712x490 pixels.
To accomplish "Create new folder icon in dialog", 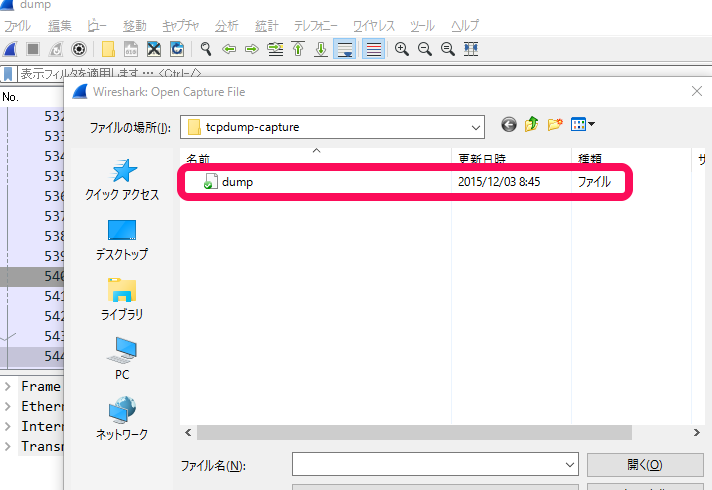I will tap(555, 124).
